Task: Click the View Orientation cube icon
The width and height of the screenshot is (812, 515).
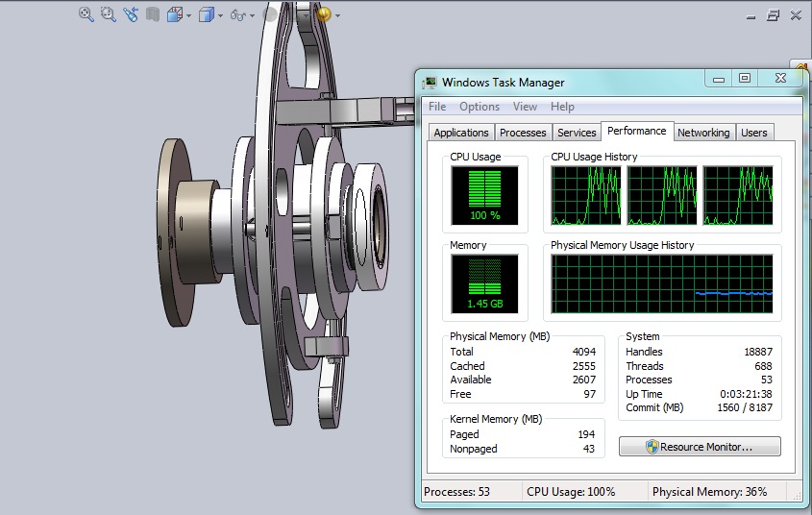Action: (x=175, y=14)
